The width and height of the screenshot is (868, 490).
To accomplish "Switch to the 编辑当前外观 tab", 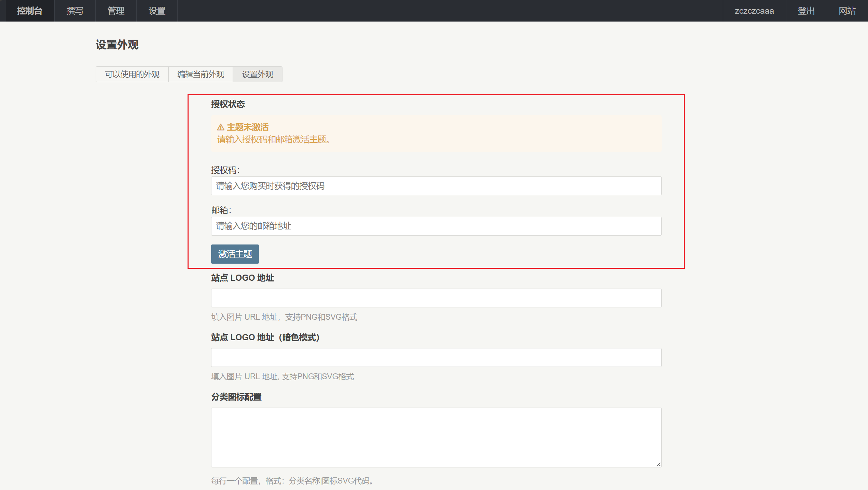I will tap(201, 74).
